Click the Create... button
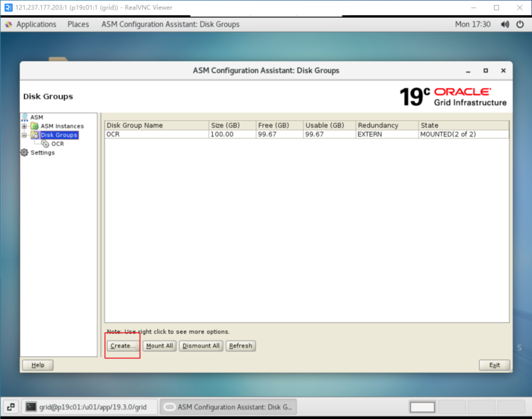This screenshot has width=532, height=419. pyautogui.click(x=123, y=345)
